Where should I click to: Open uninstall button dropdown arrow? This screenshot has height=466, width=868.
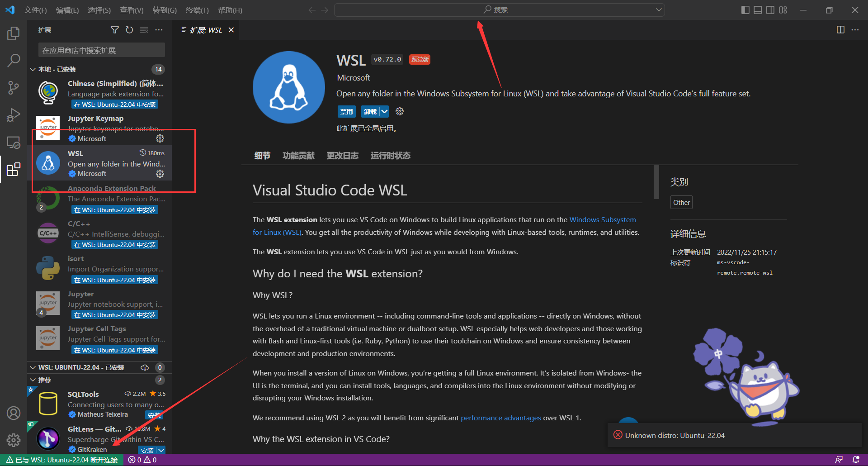(x=384, y=111)
